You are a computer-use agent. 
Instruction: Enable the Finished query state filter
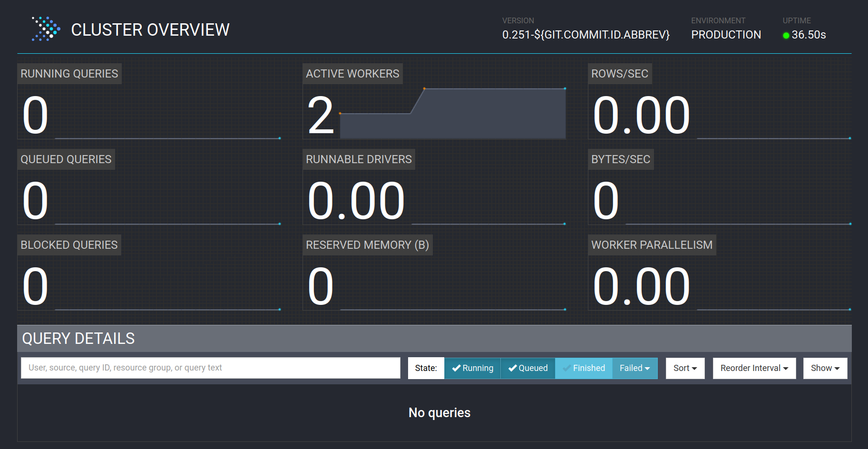[x=584, y=368]
